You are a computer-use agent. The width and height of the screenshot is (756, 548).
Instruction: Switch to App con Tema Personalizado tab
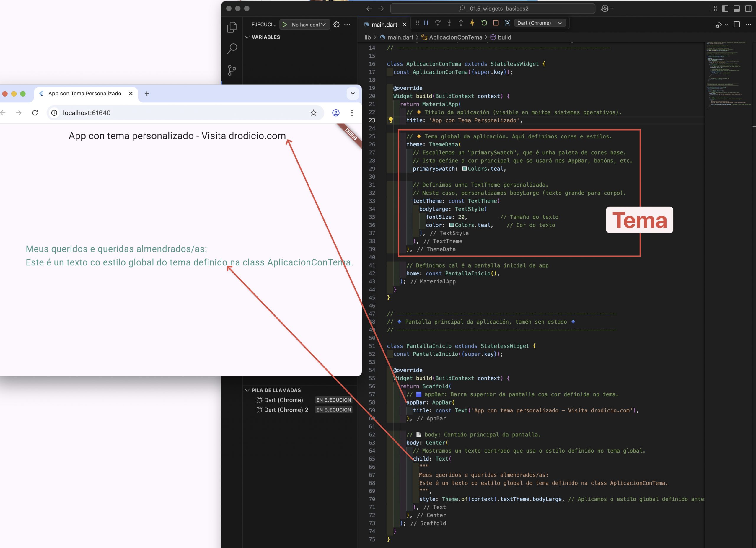coord(85,94)
